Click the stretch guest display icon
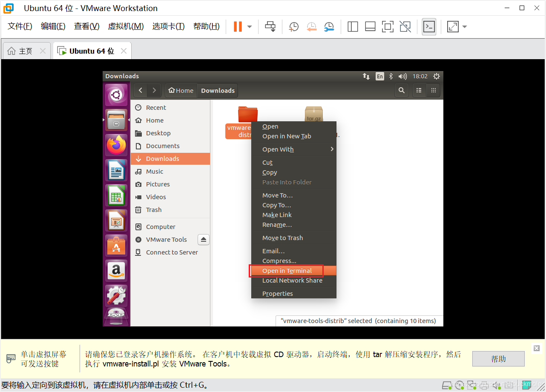546x392 pixels. [x=453, y=26]
